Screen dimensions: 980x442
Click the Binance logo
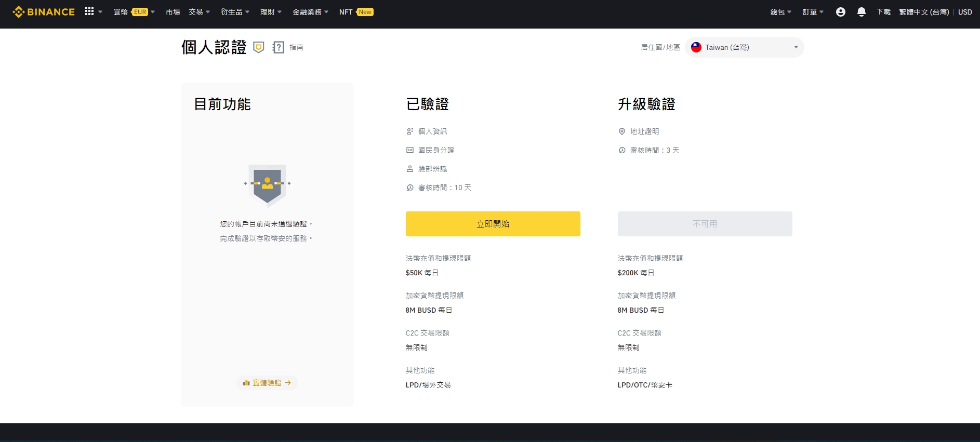coord(44,12)
